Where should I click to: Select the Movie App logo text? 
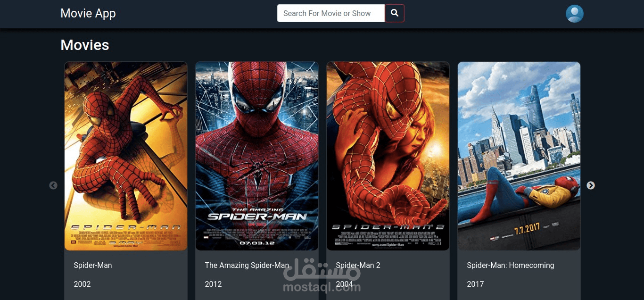[x=88, y=13]
